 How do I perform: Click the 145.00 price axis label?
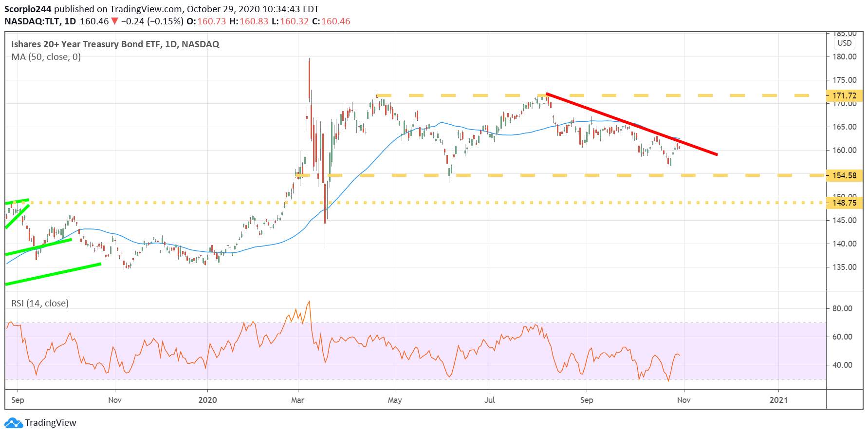coord(845,220)
